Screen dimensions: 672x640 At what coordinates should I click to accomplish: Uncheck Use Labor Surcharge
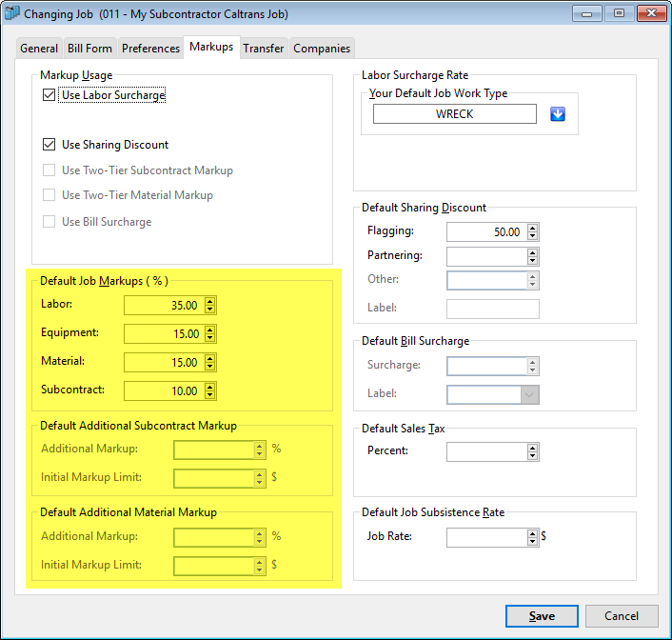click(x=49, y=95)
